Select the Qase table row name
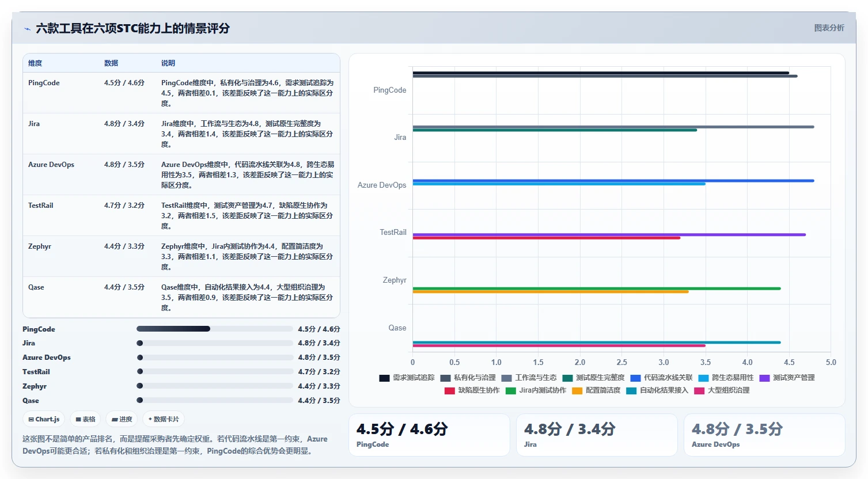 (36, 287)
